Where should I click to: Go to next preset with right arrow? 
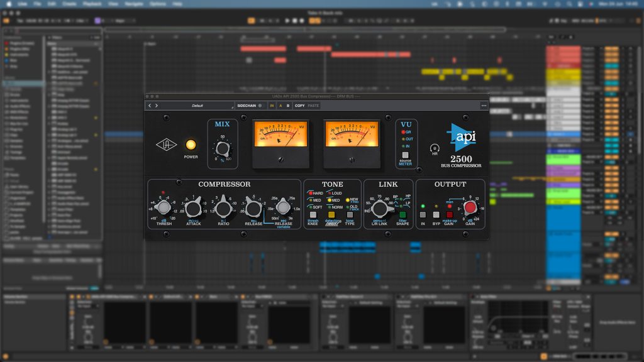pos(157,106)
